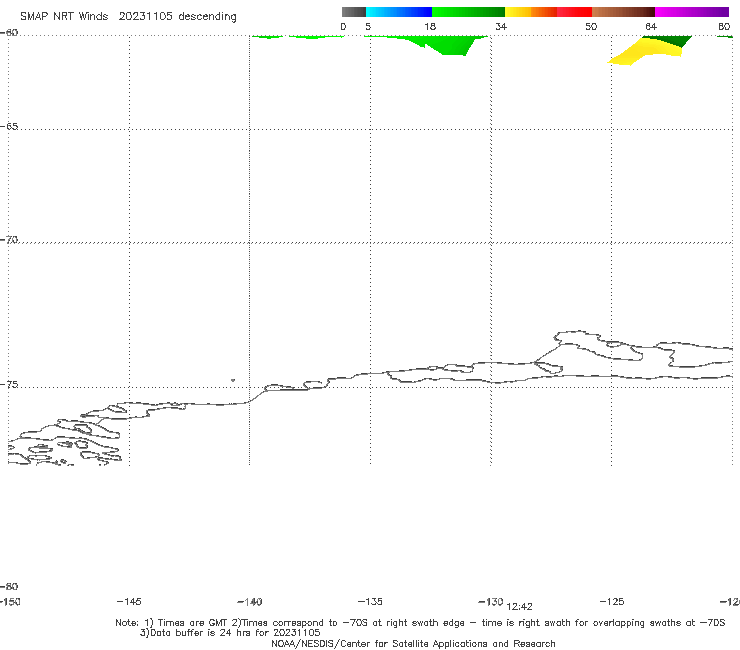Click the red segment of the color bar

(x=574, y=12)
